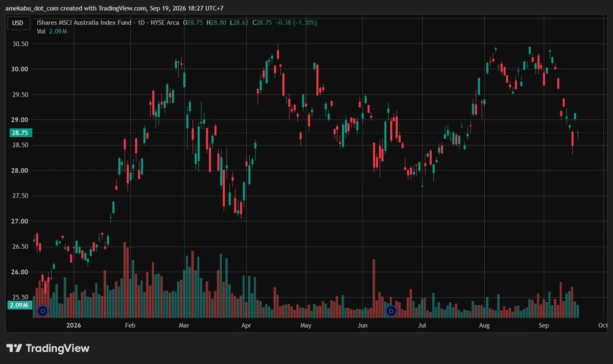This screenshot has width=613, height=364.
Task: Click the tall red volume bar in early June
Action: (374, 288)
